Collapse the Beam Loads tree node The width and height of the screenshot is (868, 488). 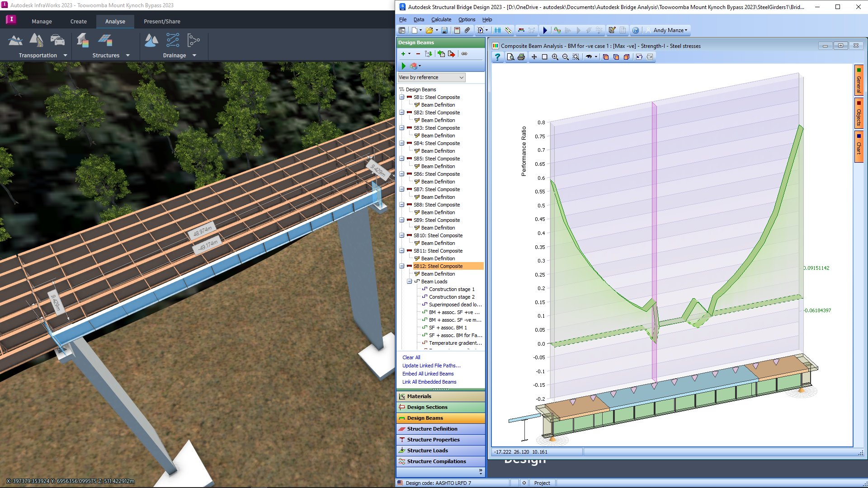tap(409, 282)
